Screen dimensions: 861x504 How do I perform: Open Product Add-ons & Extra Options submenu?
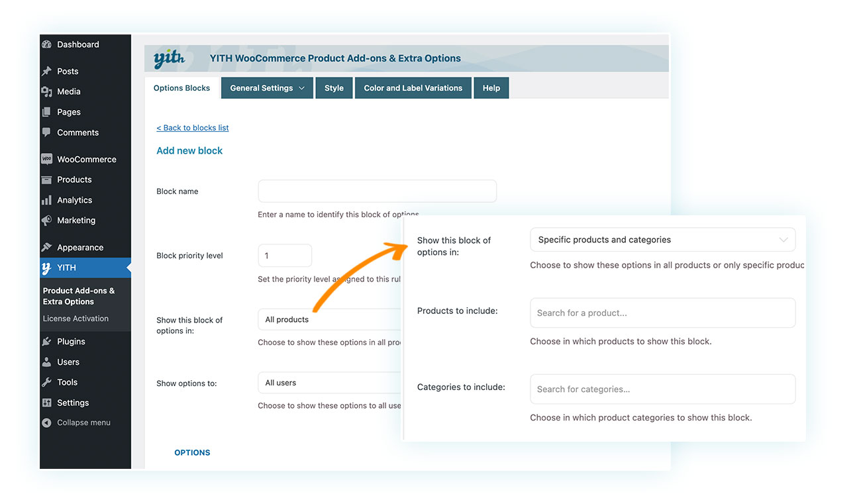(79, 296)
